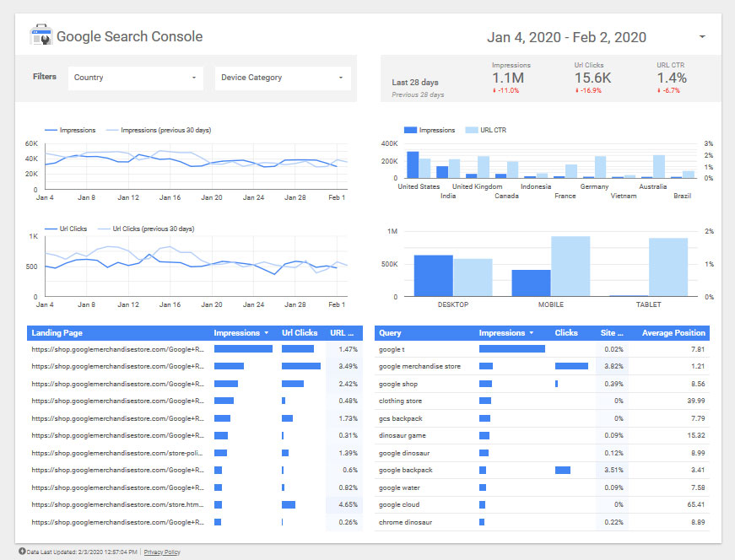Expand the date range picker arrow
The height and width of the screenshot is (560, 735).
click(x=702, y=37)
